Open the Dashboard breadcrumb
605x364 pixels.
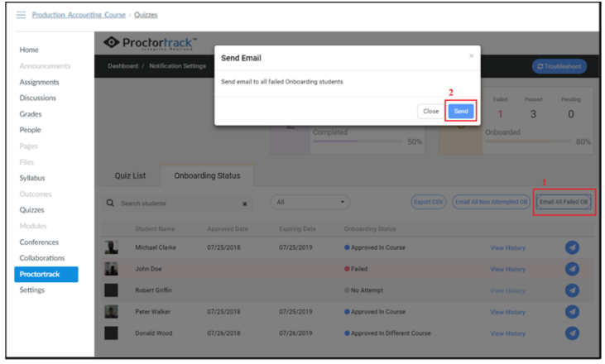click(123, 66)
